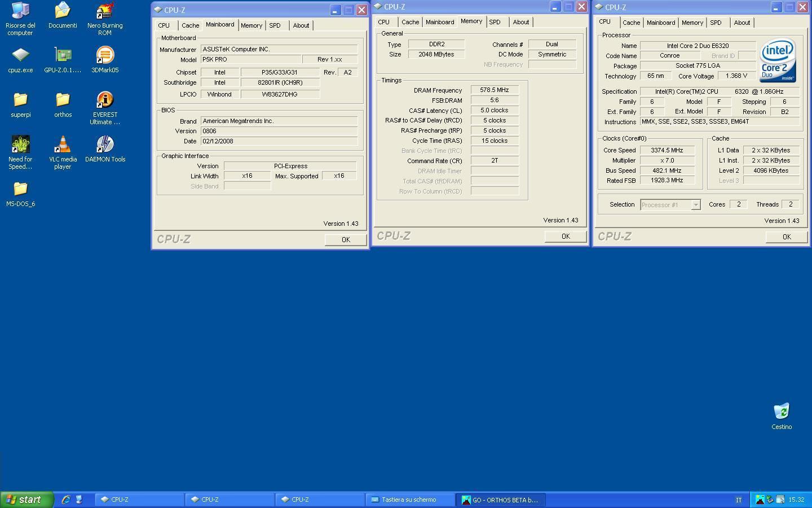Open SPD tab in Memory window

495,22
